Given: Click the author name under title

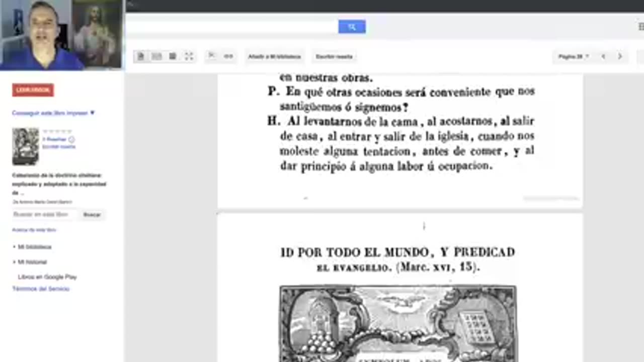Looking at the screenshot, I should pyautogui.click(x=43, y=202).
